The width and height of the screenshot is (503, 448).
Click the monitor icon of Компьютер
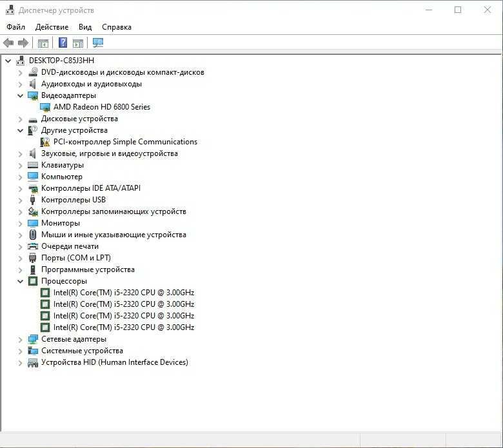point(33,177)
